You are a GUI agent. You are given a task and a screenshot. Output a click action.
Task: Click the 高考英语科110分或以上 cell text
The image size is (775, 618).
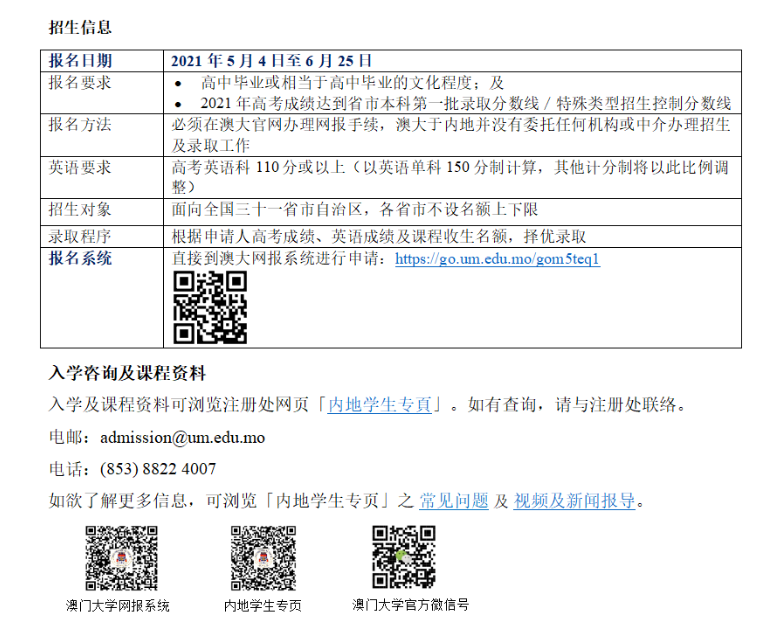click(x=450, y=177)
